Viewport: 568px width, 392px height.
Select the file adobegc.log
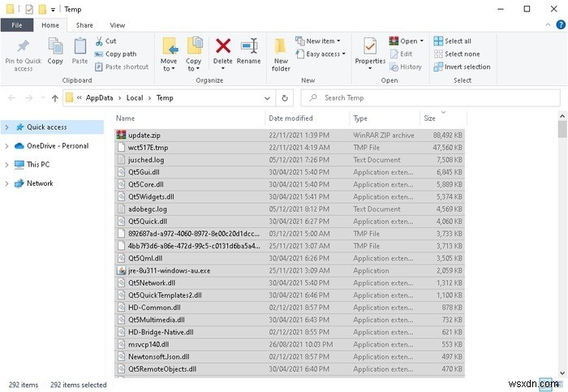(290, 209)
